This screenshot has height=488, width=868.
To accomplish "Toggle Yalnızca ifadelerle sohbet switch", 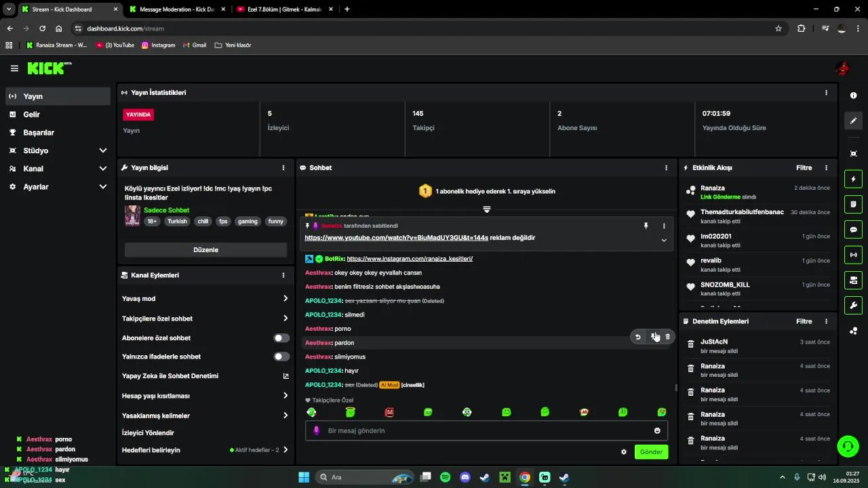I will click(x=281, y=357).
